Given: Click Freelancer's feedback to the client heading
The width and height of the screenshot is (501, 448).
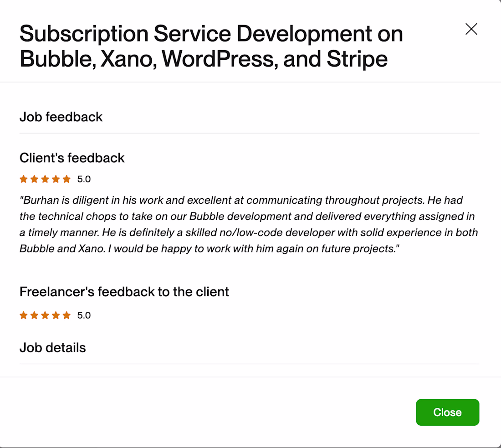Looking at the screenshot, I should pos(124,292).
